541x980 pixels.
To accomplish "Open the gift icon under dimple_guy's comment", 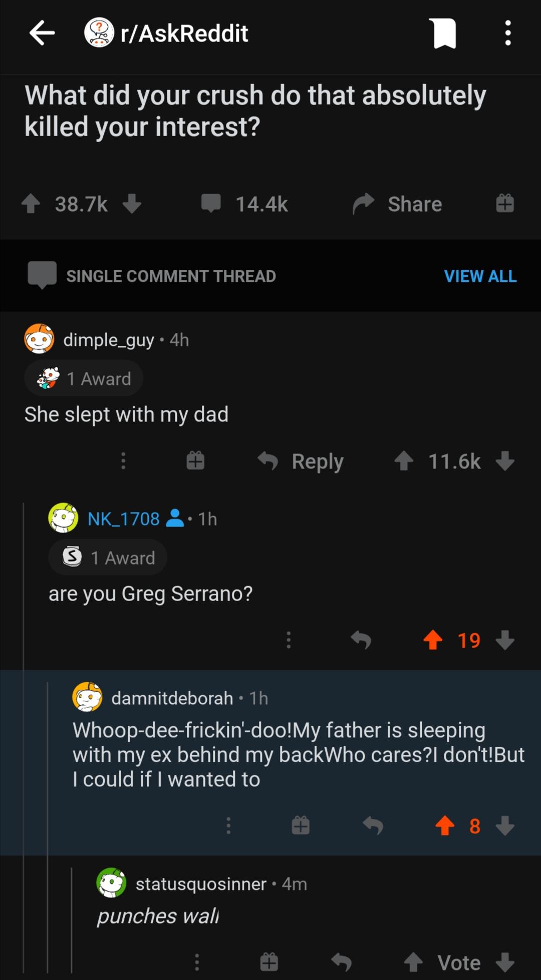I will tap(195, 460).
